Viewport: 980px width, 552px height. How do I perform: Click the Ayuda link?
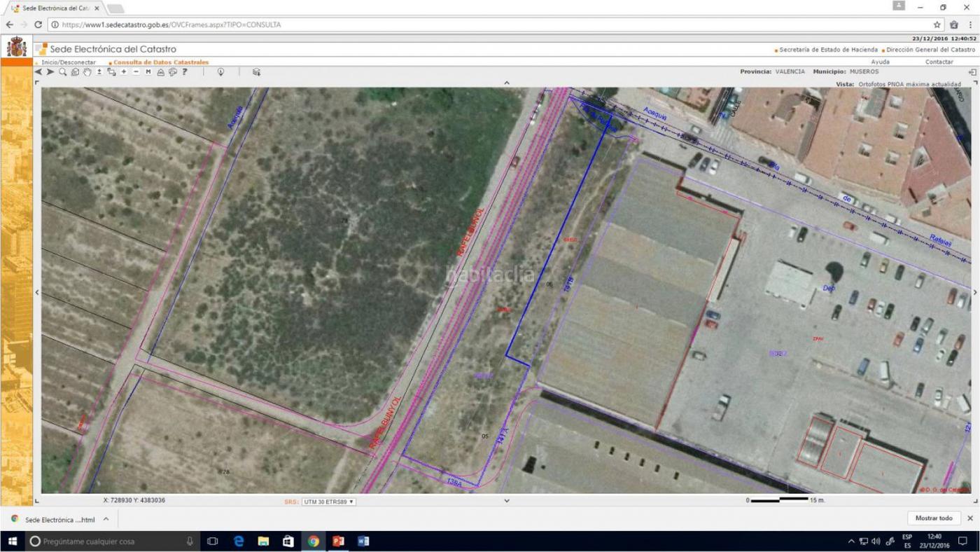pos(880,62)
